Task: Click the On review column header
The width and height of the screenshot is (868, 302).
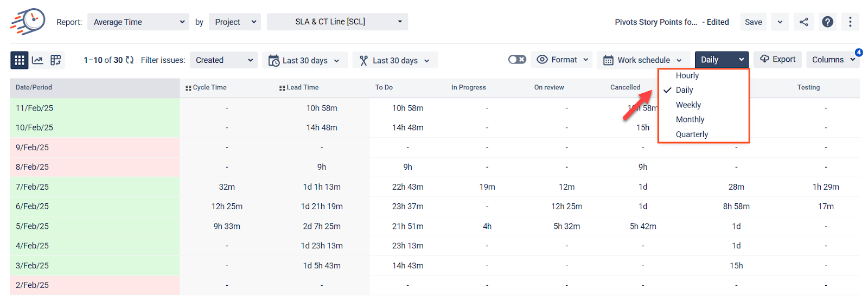Action: pos(549,87)
